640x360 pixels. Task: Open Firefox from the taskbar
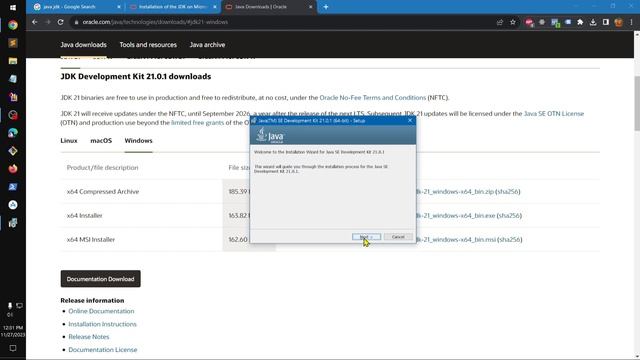pos(13,169)
